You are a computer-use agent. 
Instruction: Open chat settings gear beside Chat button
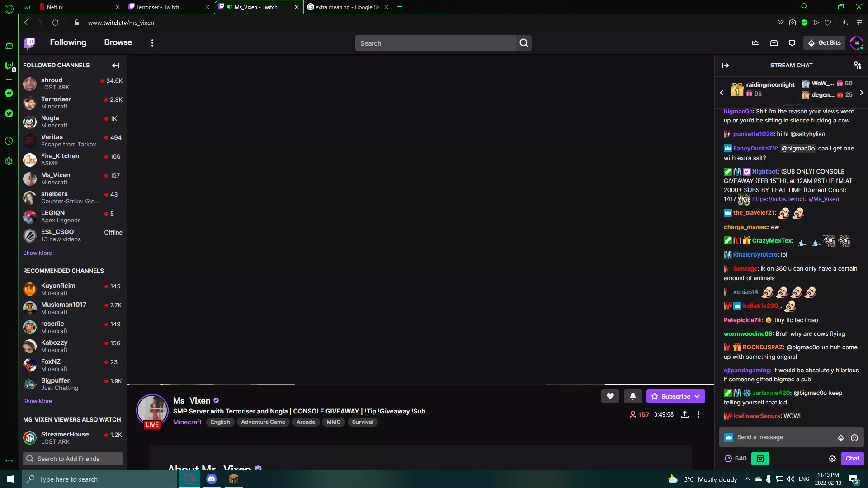pos(832,458)
